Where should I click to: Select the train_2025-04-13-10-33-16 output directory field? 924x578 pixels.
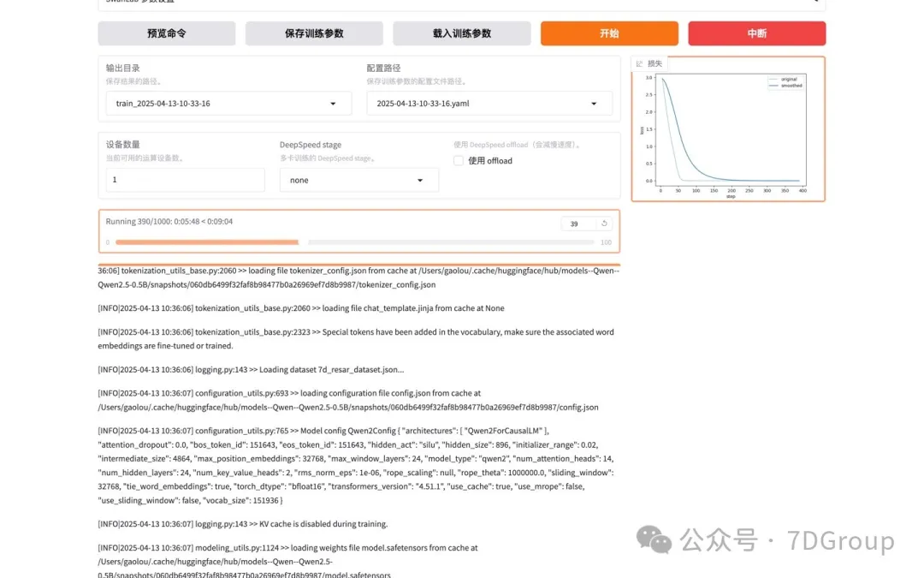pos(228,104)
